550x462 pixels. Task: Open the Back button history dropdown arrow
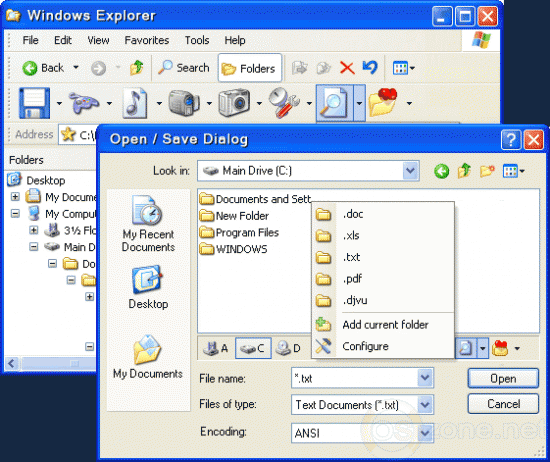[x=76, y=67]
